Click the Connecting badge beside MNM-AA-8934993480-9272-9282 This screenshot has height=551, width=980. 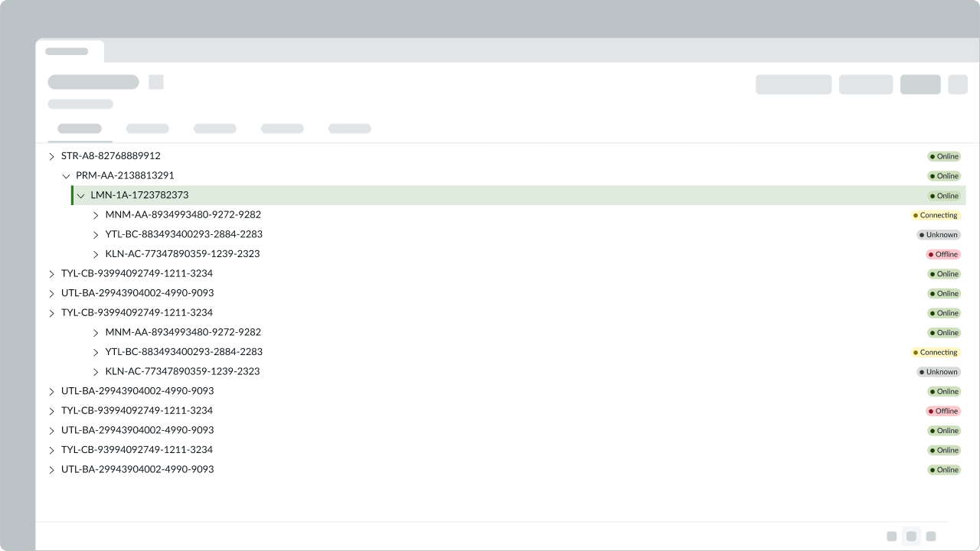click(x=936, y=215)
